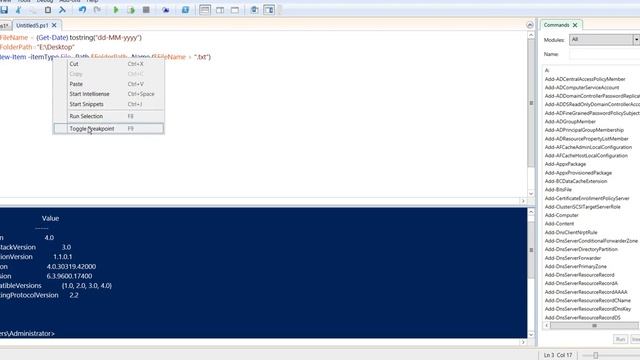This screenshot has width=640, height=360.
Task: Select Add-Content in the command list
Action: (559, 224)
